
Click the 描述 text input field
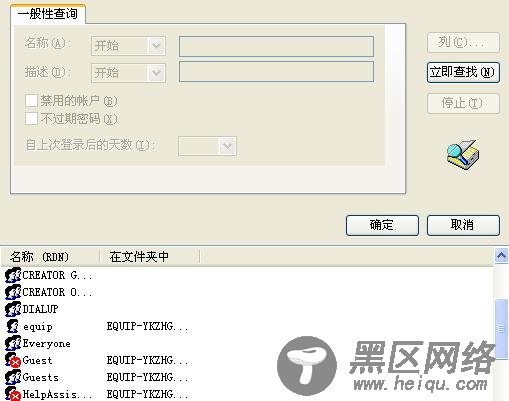click(276, 72)
